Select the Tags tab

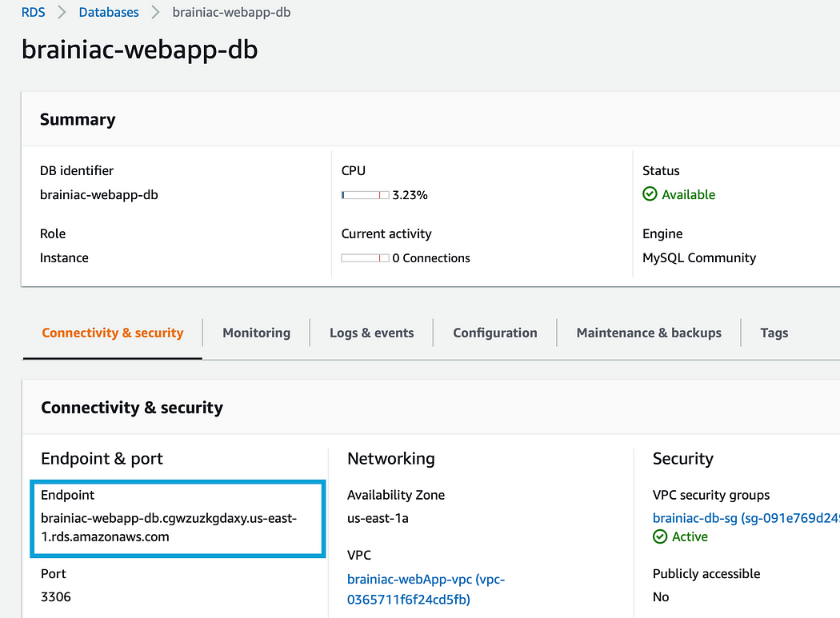774,333
